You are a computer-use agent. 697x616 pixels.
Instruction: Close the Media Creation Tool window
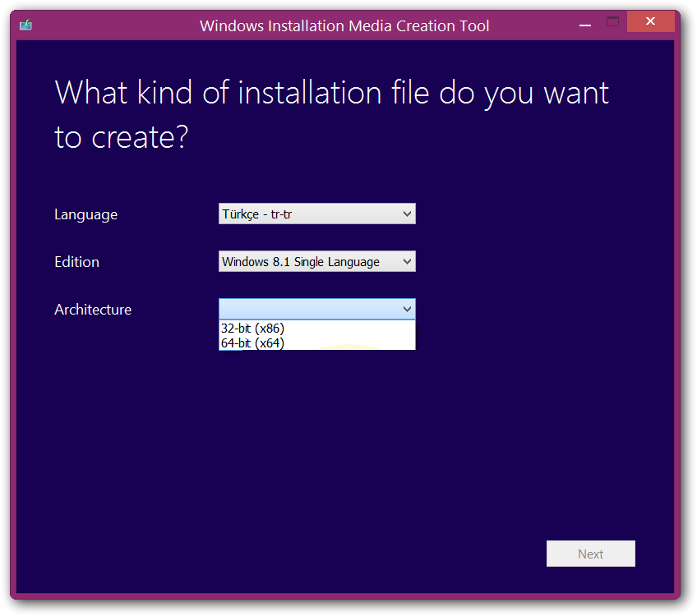pyautogui.click(x=650, y=21)
